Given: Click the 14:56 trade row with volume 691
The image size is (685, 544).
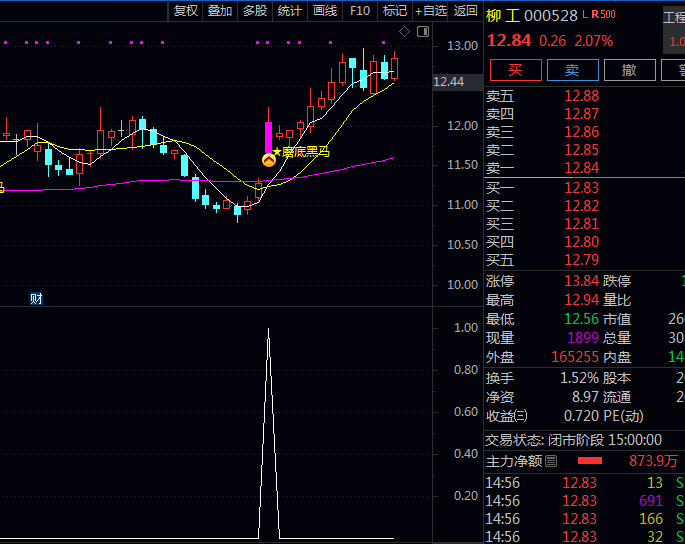Looking at the screenshot, I should [x=585, y=501].
